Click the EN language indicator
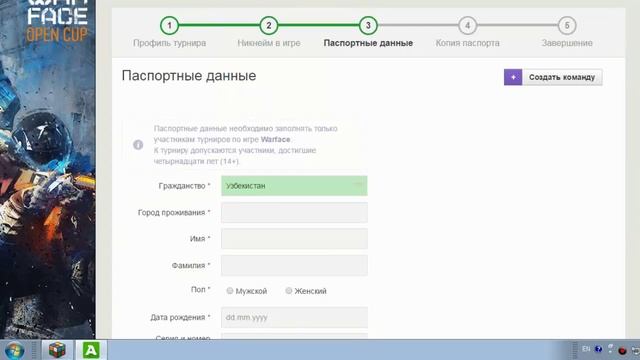 pyautogui.click(x=586, y=349)
